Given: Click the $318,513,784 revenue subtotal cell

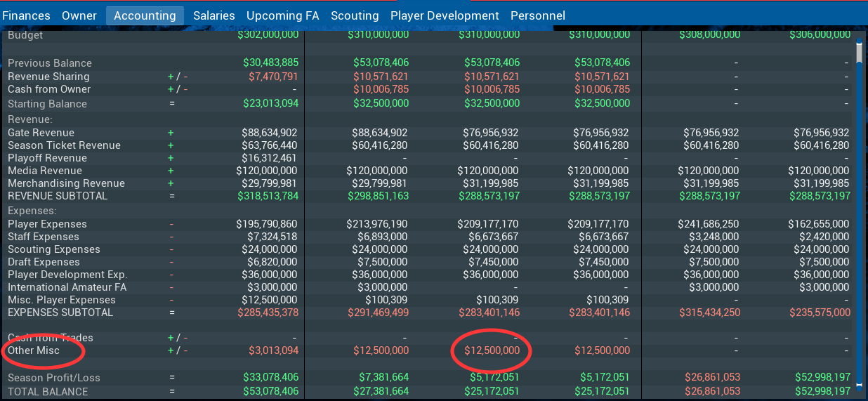Looking at the screenshot, I should [x=268, y=196].
